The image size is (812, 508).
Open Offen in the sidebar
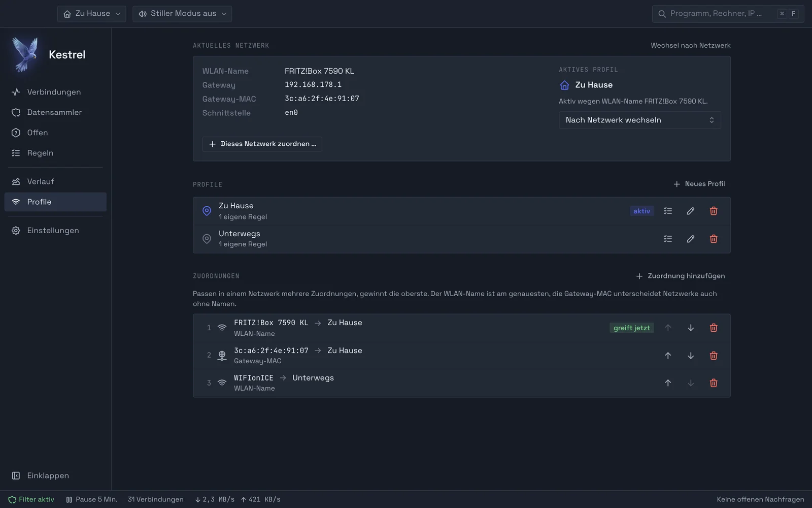(55, 133)
